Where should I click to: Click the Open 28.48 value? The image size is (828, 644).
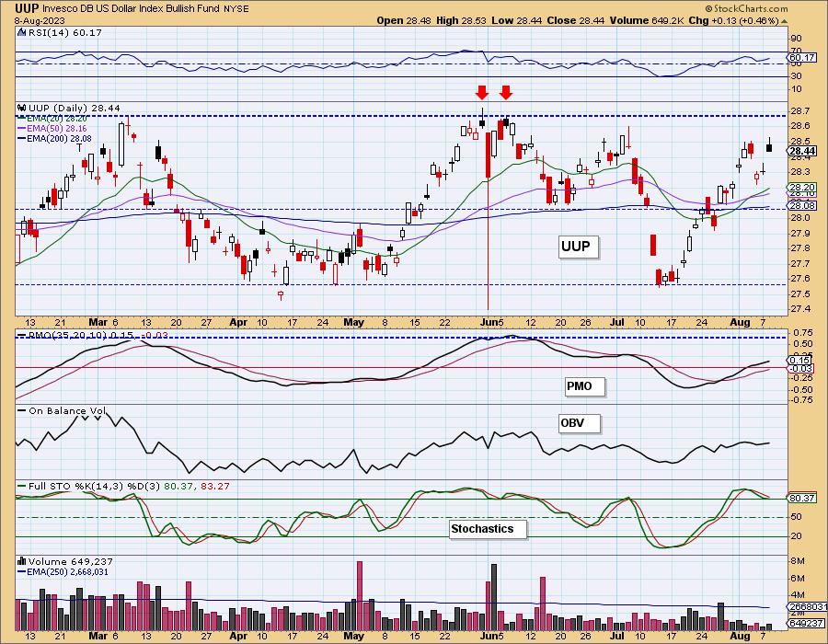pos(404,20)
